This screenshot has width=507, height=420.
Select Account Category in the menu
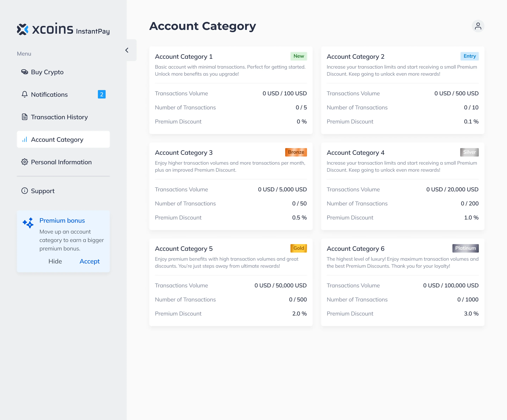click(x=63, y=139)
